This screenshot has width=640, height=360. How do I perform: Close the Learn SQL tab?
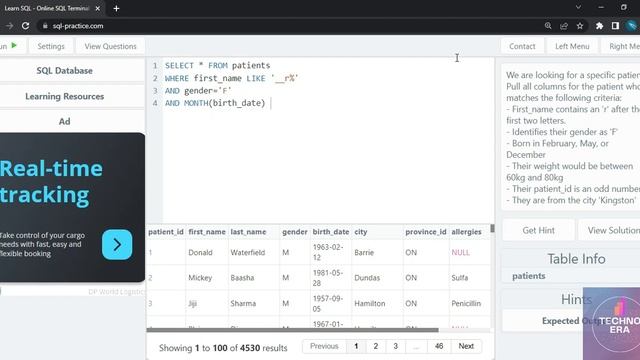coord(98,8)
